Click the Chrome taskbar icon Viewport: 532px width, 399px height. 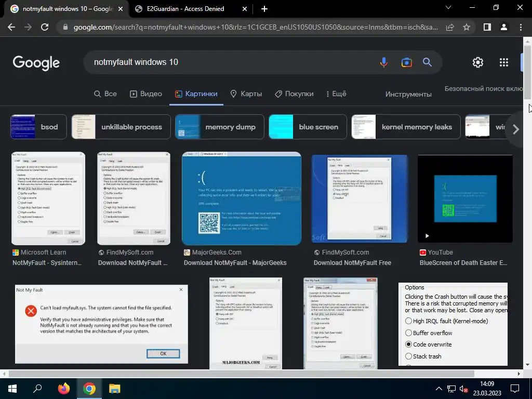click(x=89, y=389)
